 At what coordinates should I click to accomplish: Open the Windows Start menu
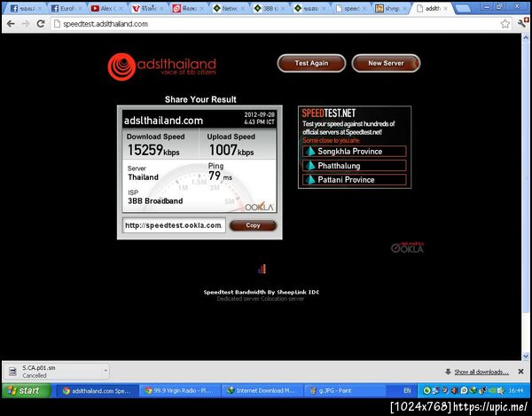tap(27, 390)
